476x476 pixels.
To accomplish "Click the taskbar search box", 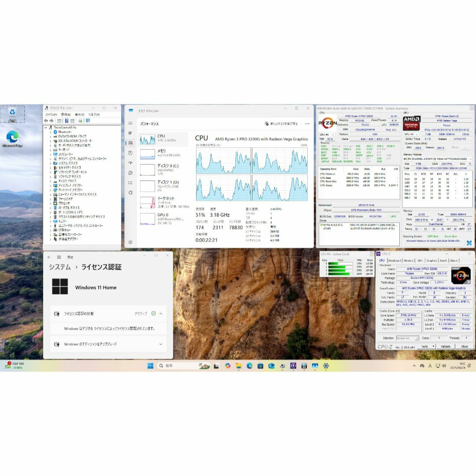I will point(184,366).
